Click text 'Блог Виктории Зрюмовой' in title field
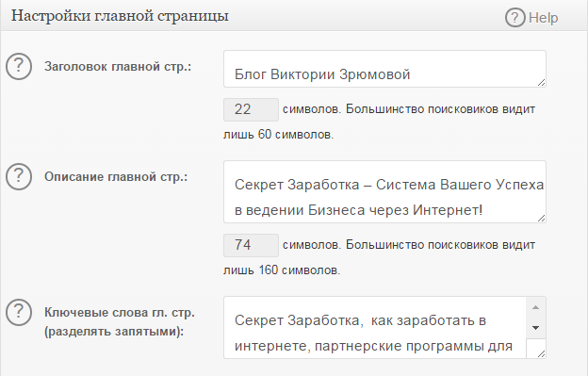The image size is (588, 376). click(322, 74)
